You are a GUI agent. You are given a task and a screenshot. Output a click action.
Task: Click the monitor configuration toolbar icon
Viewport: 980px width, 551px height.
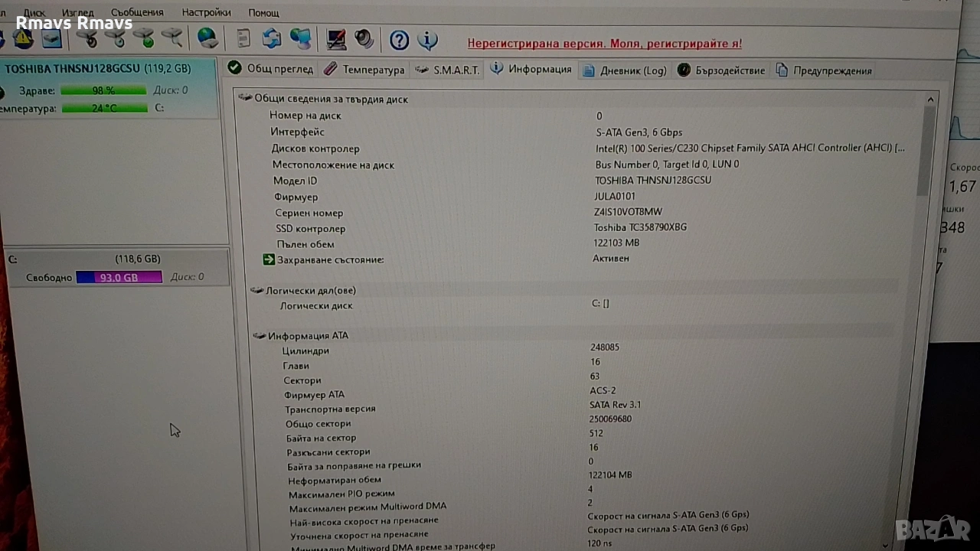click(x=336, y=38)
